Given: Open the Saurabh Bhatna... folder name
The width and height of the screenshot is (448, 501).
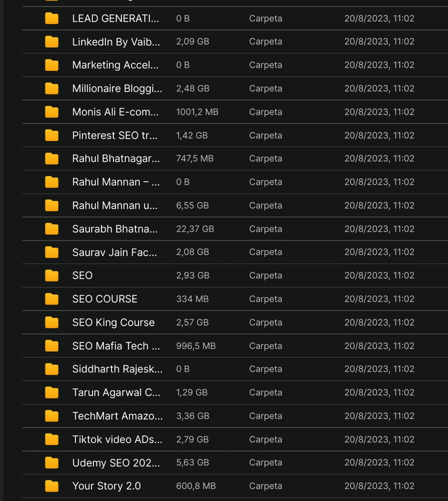Looking at the screenshot, I should click(x=115, y=229).
